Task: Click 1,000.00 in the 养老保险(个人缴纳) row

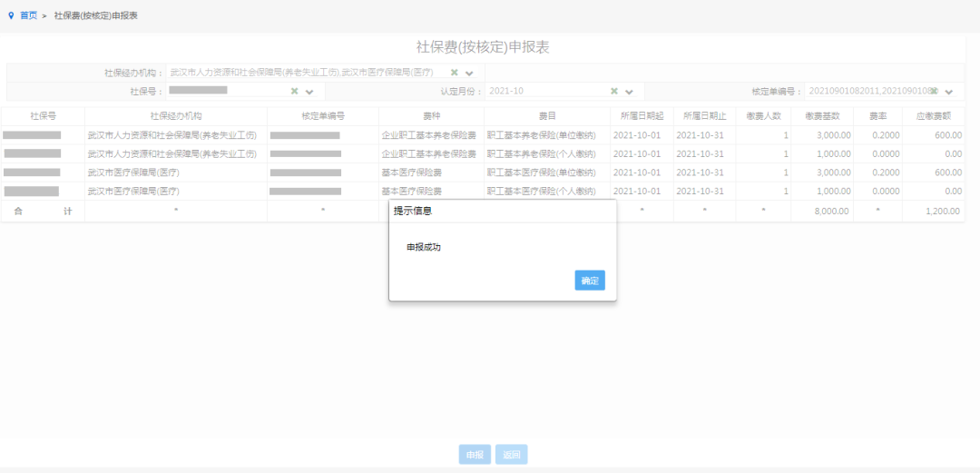Action: point(832,154)
